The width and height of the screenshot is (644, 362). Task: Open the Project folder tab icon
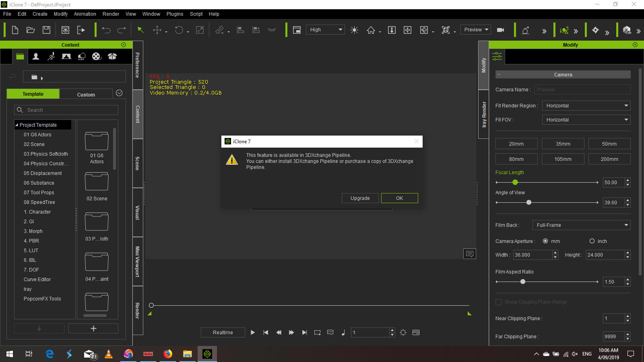point(20,56)
